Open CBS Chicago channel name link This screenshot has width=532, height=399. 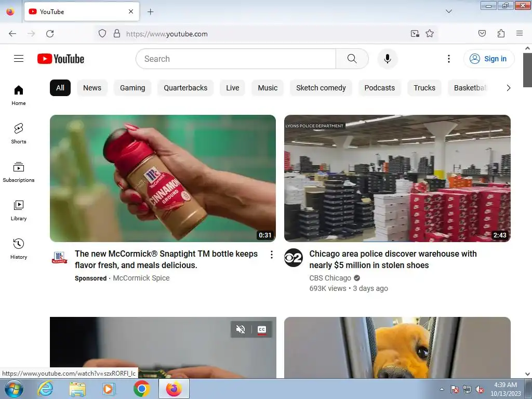point(330,278)
